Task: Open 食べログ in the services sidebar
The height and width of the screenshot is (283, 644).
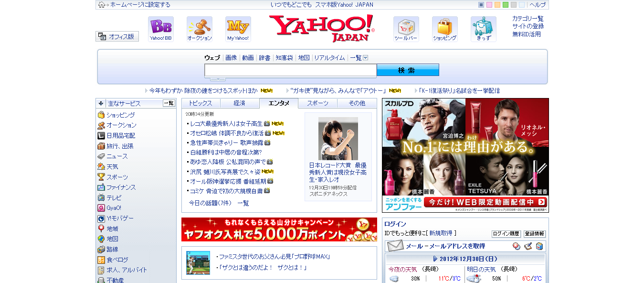Action: [x=117, y=260]
